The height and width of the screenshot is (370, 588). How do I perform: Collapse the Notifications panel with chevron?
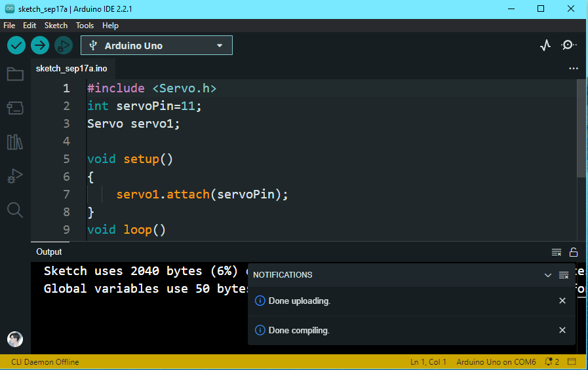(x=548, y=275)
